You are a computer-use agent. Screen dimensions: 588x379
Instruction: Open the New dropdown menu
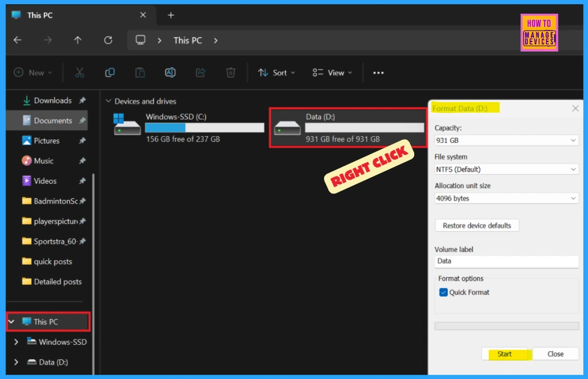[33, 73]
